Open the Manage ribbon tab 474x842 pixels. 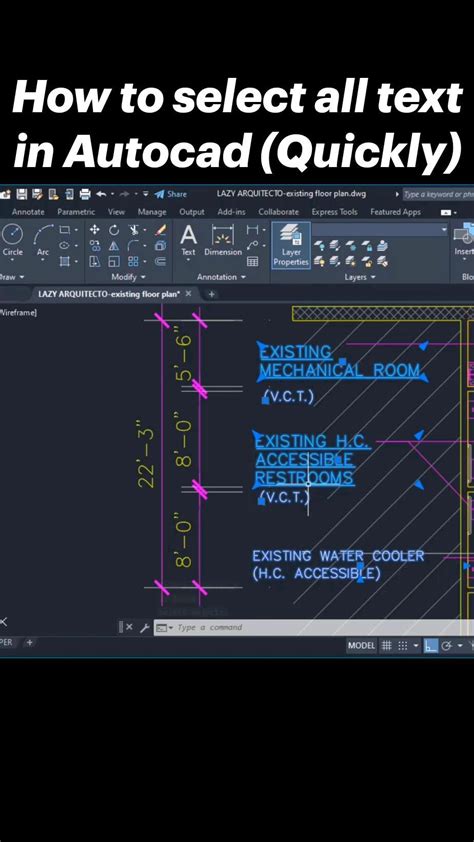tap(152, 212)
